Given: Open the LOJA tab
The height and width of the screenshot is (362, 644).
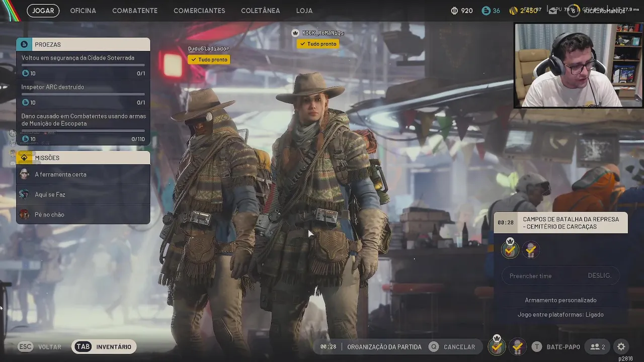Looking at the screenshot, I should (x=304, y=11).
